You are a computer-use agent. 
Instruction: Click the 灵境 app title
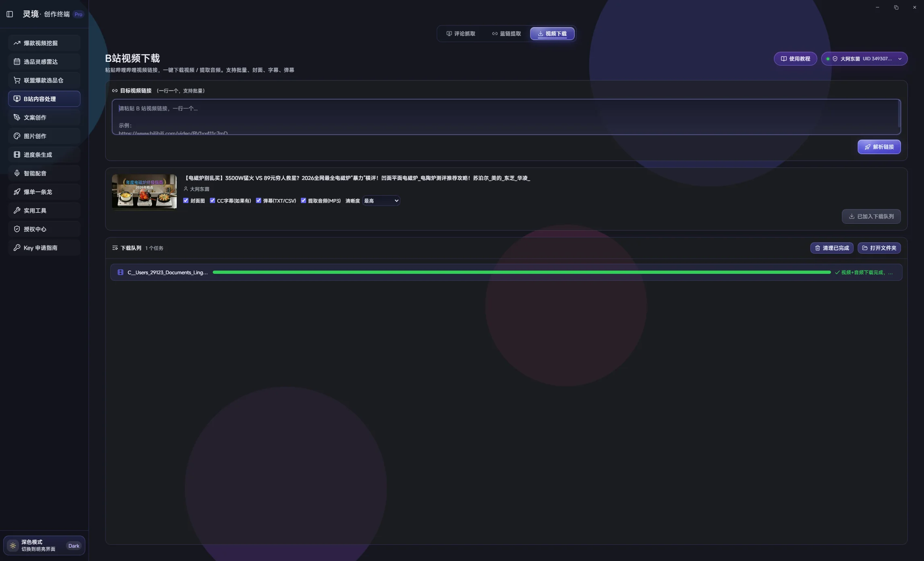[x=31, y=14]
